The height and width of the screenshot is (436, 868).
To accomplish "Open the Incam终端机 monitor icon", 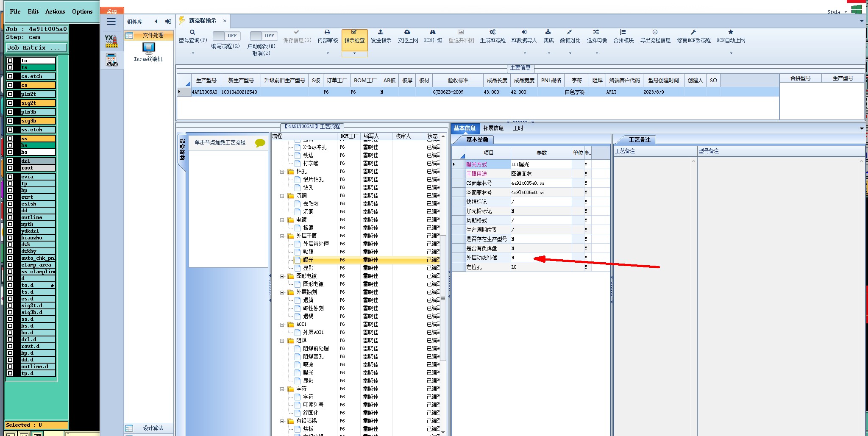I will pos(148,48).
